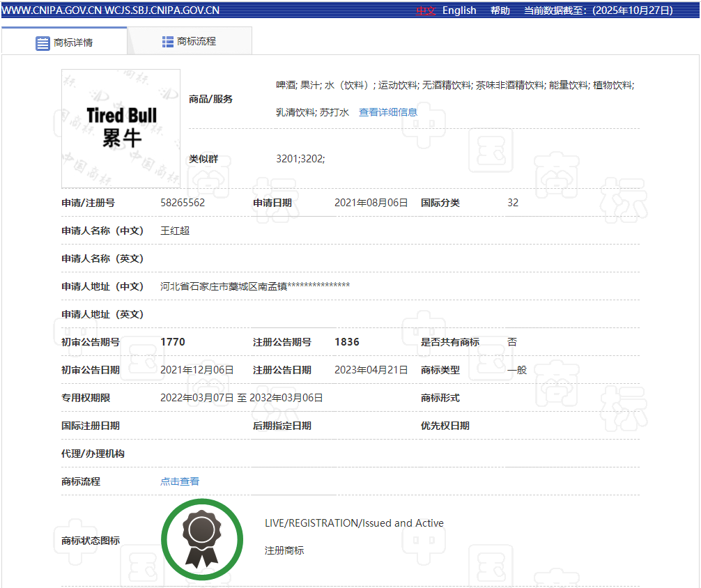Image resolution: width=701 pixels, height=588 pixels.
Task: Click registration announcement issue number 1836
Action: [x=347, y=342]
